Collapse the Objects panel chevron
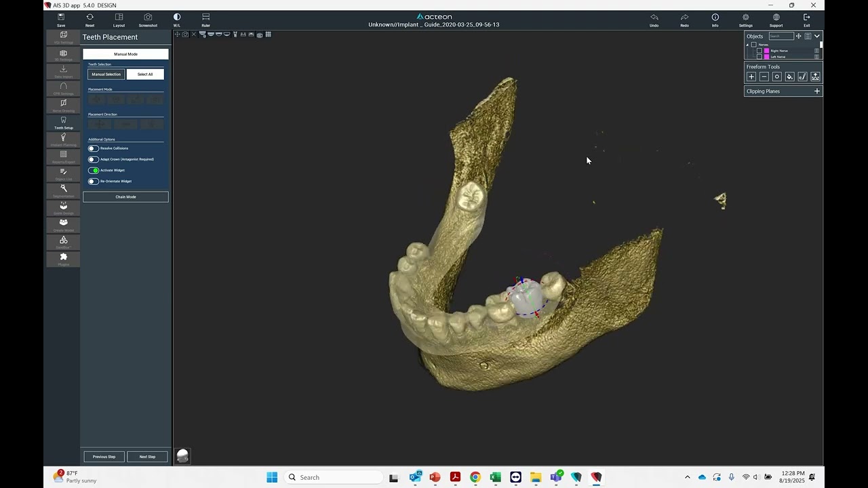868x488 pixels. pos(817,36)
